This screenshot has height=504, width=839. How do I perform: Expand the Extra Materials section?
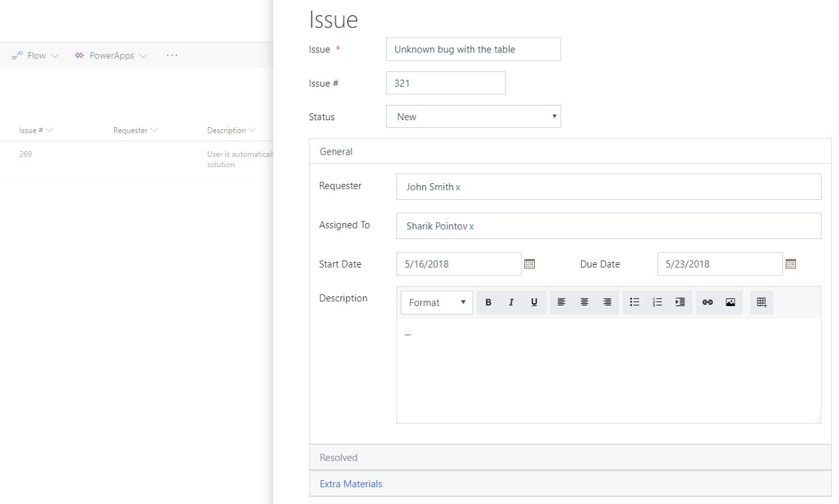(570, 484)
